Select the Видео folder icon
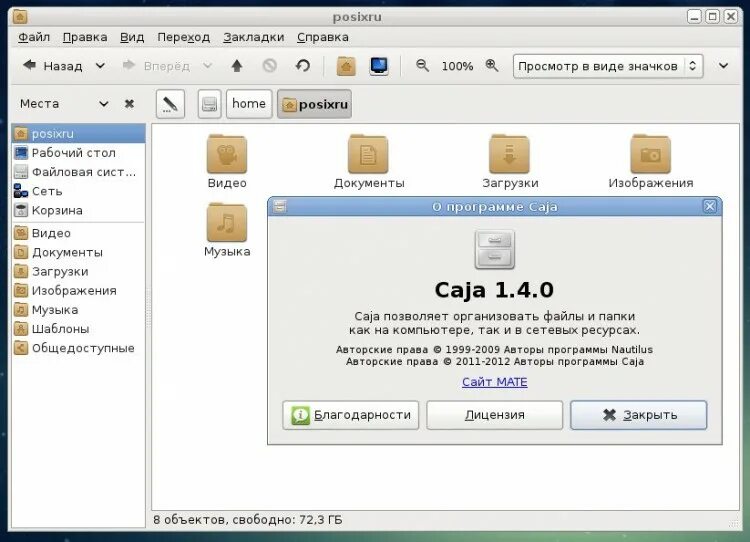This screenshot has width=750, height=542. coord(227,154)
